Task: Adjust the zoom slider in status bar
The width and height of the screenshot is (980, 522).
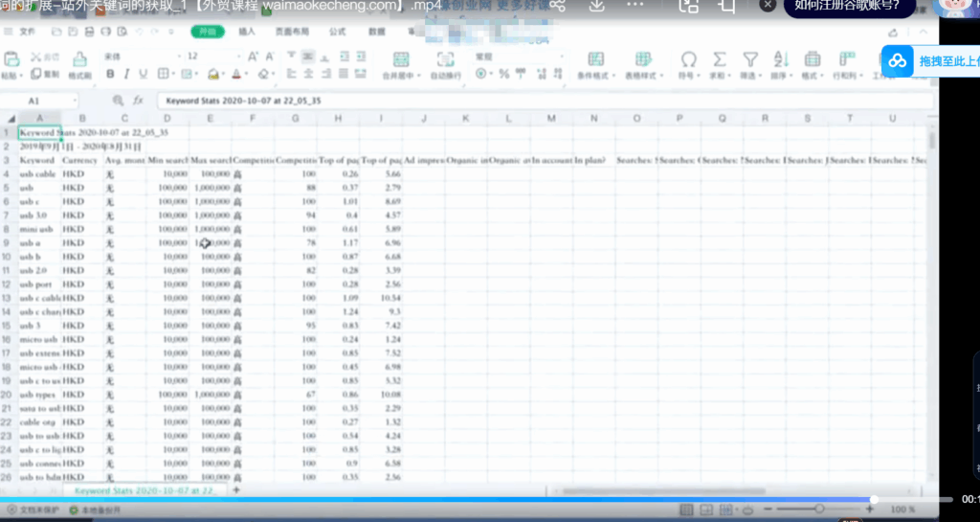Action: tap(819, 509)
